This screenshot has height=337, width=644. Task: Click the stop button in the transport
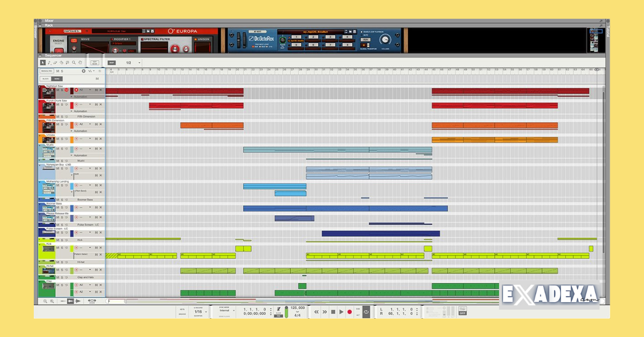(333, 312)
